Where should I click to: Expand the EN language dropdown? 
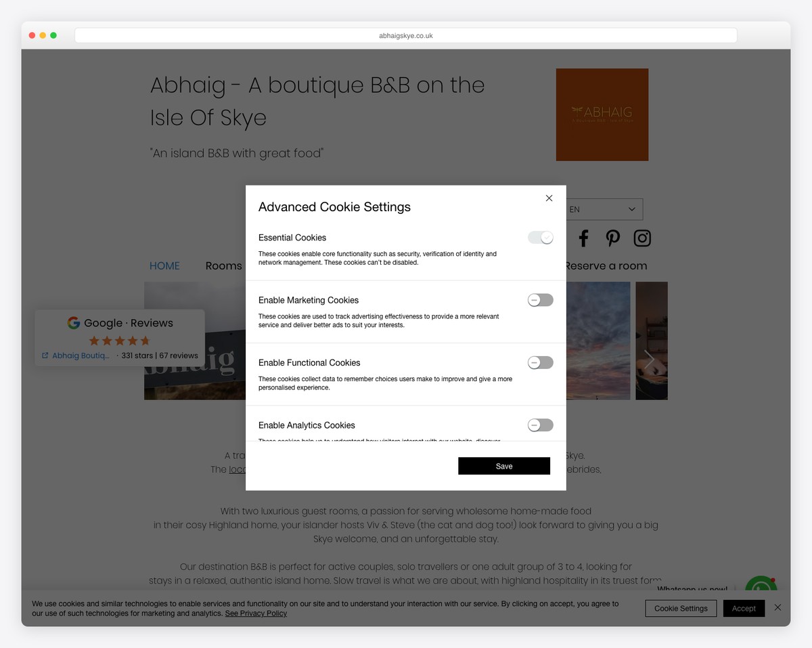click(x=603, y=209)
